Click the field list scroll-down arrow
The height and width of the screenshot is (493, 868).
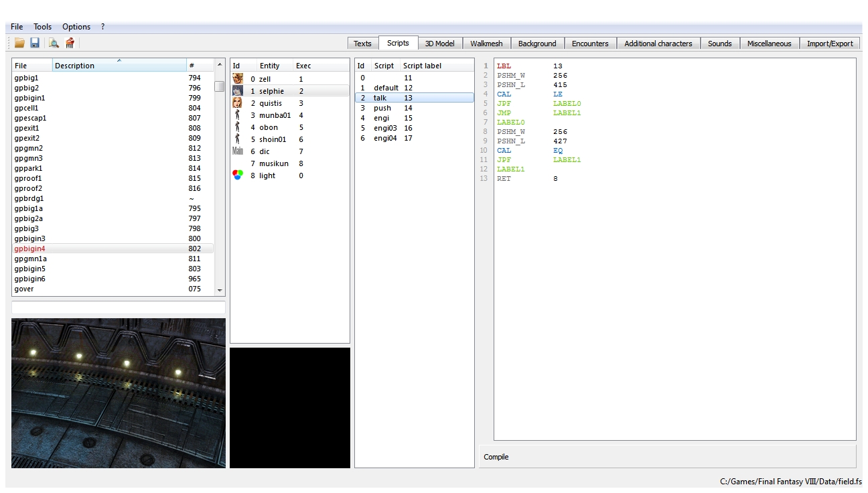[220, 290]
